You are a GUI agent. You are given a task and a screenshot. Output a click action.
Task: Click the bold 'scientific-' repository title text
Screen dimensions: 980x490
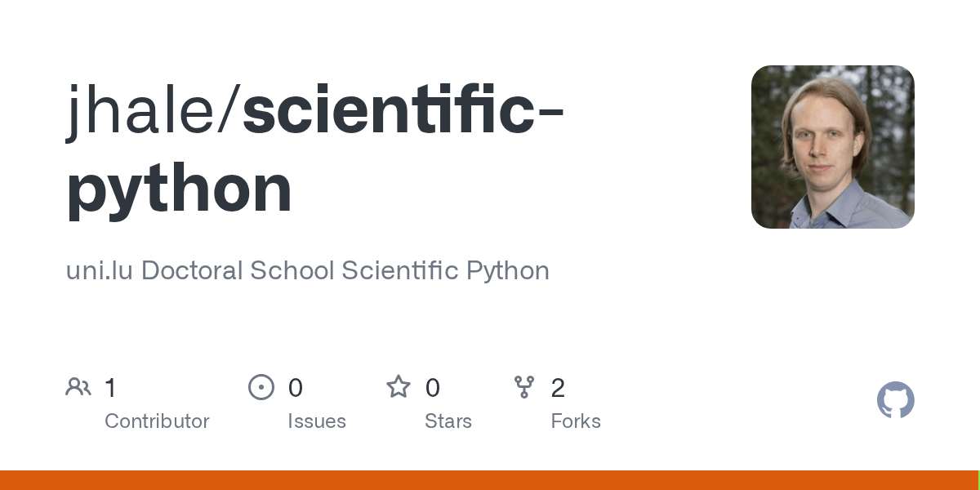click(x=403, y=112)
